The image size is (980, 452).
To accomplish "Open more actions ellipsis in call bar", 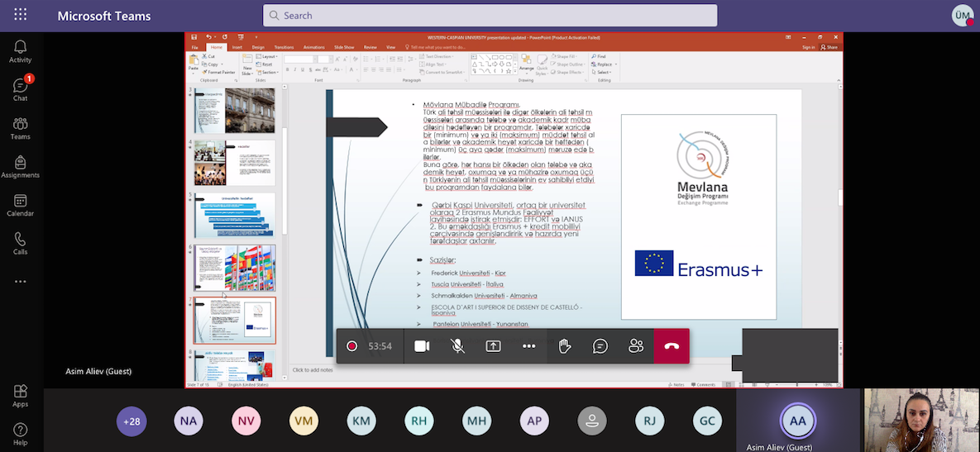I will 529,346.
